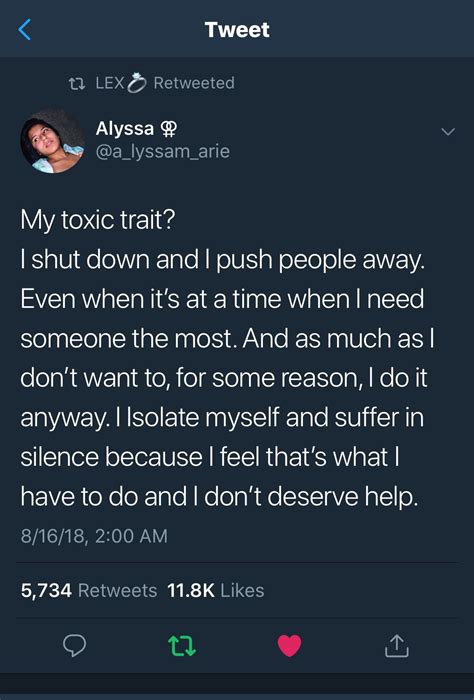
Task: Tap the word Likes under the tweet
Action: pos(242,590)
